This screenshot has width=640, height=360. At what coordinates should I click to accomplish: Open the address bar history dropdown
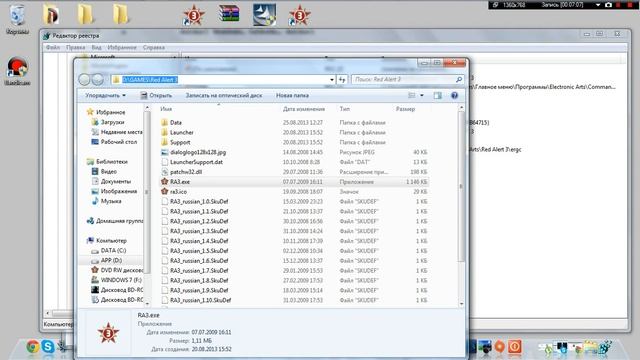point(331,80)
